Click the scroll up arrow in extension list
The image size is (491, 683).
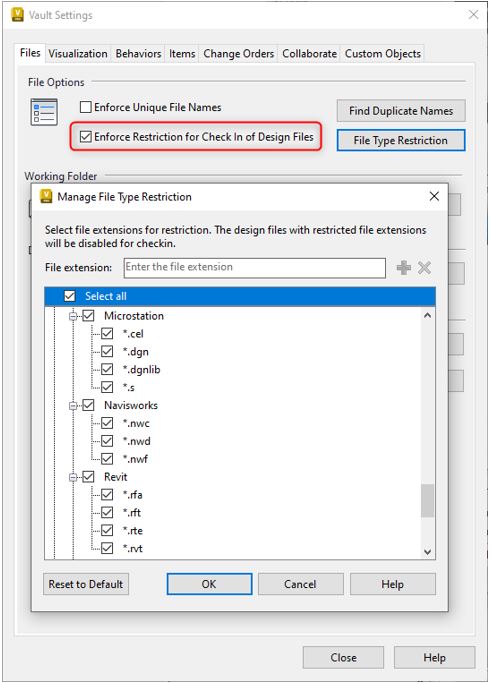[427, 315]
